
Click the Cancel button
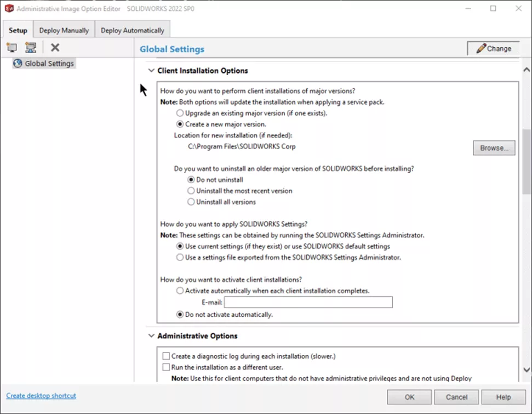tap(456, 397)
